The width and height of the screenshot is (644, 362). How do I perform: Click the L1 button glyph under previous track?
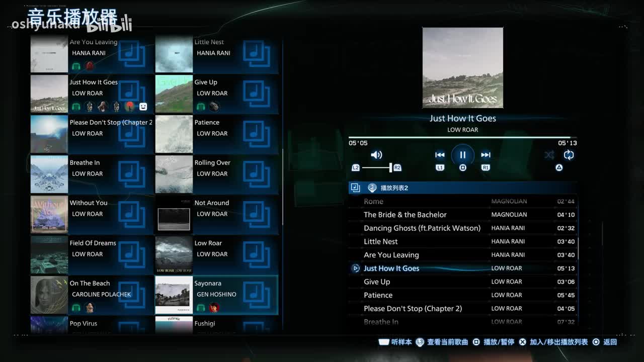pos(440,167)
